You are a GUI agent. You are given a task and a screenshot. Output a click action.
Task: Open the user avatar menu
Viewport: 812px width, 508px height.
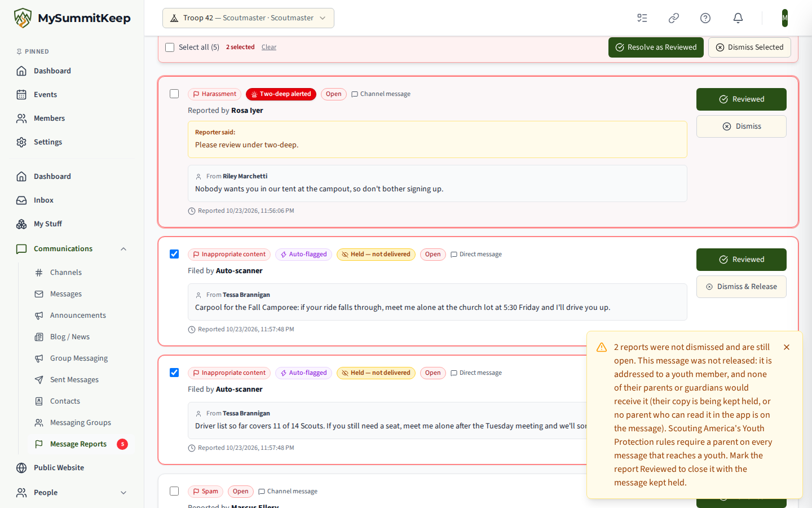[785, 18]
